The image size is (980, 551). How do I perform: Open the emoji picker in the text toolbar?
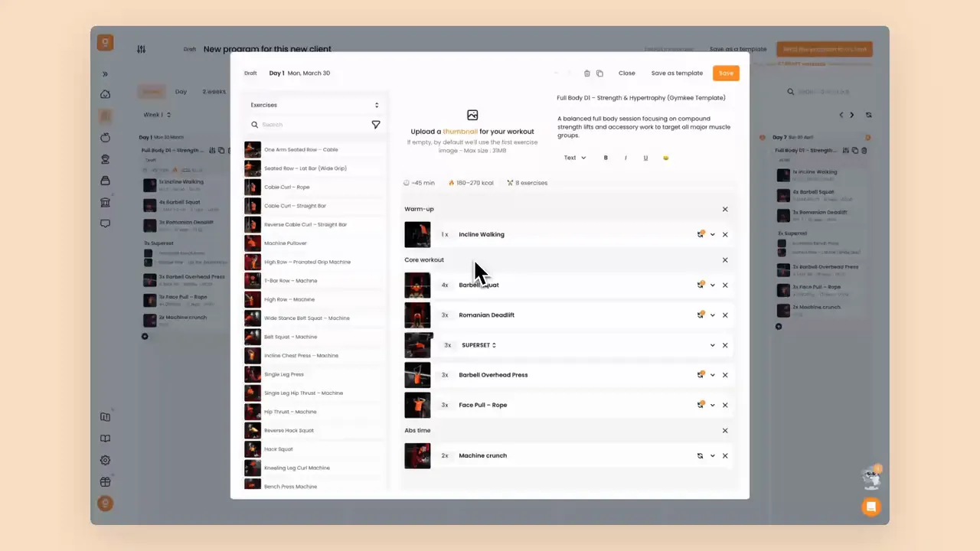665,158
